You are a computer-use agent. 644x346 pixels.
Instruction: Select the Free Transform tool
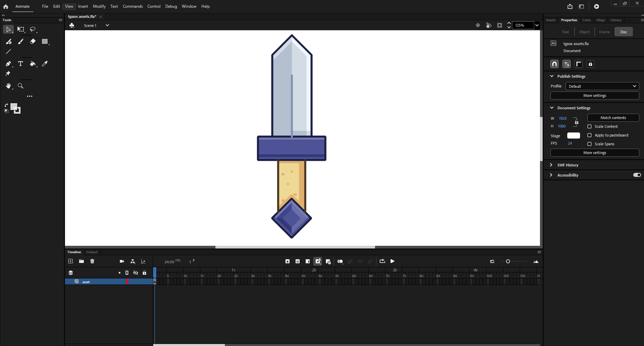pyautogui.click(x=21, y=30)
